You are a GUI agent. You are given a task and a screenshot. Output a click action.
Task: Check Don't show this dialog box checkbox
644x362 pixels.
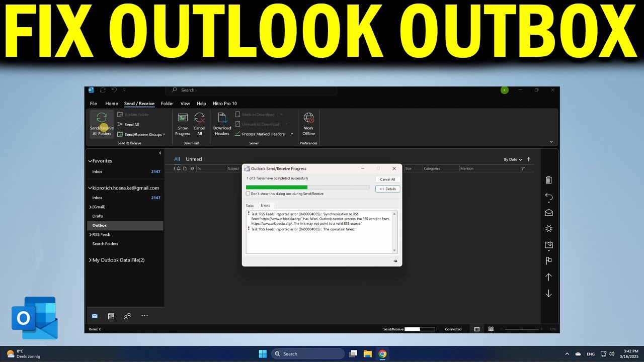(248, 193)
